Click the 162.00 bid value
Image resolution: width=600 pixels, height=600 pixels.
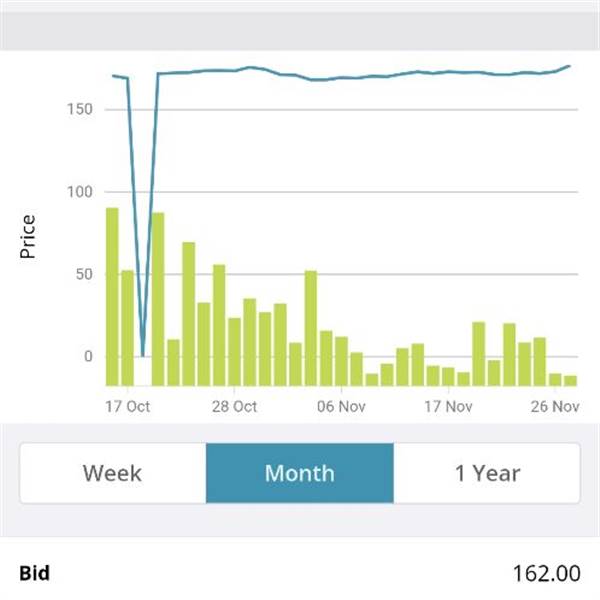(546, 574)
